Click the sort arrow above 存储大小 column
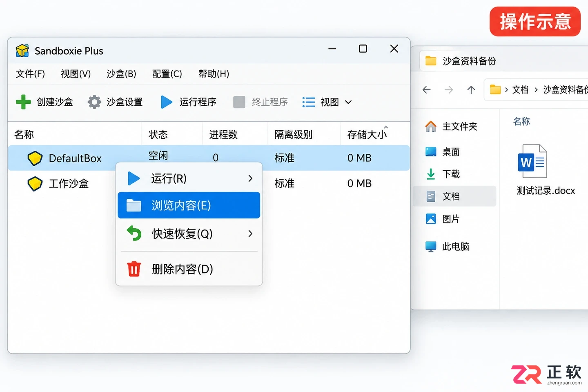The height and width of the screenshot is (392, 588). 386,127
